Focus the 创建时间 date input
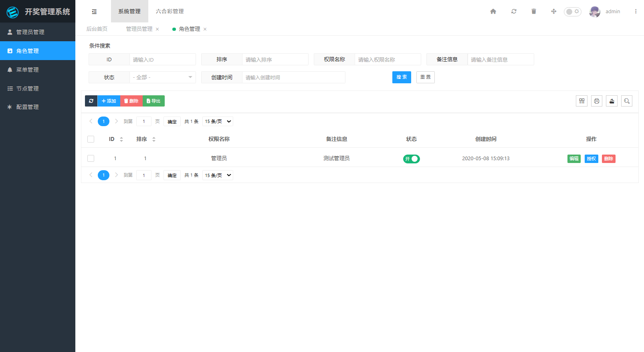644x352 pixels. click(x=293, y=77)
